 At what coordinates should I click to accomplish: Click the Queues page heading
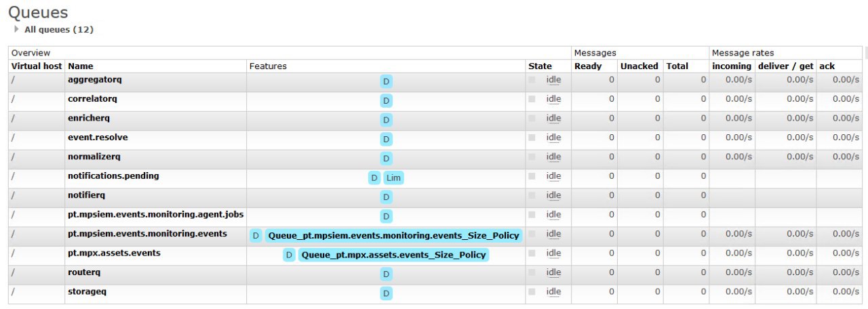38,12
